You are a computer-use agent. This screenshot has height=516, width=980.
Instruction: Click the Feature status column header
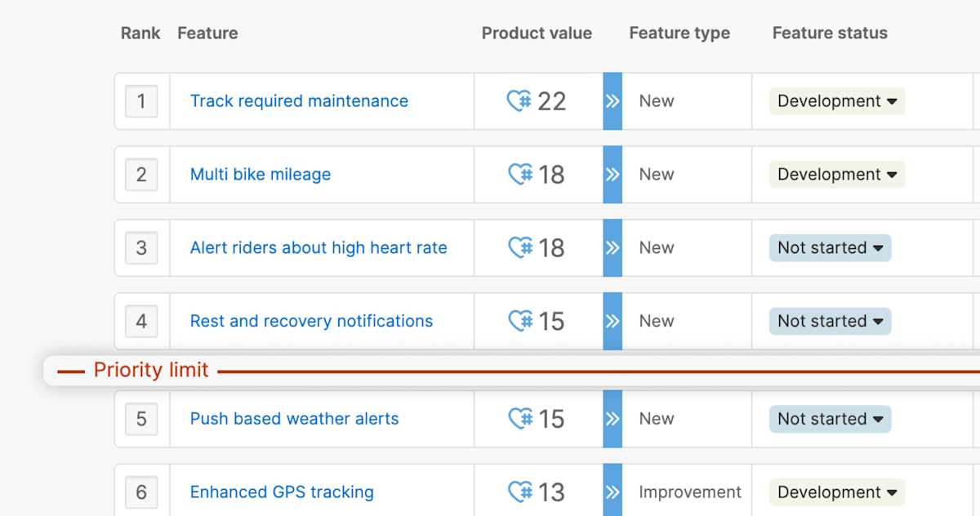(x=829, y=33)
